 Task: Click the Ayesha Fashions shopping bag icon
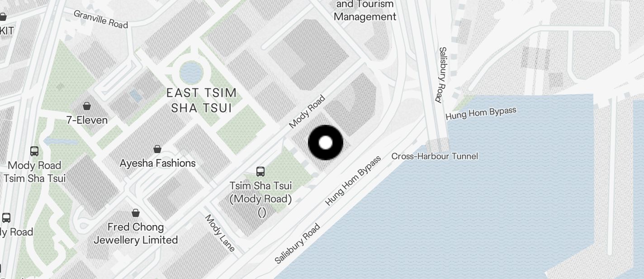click(x=157, y=149)
